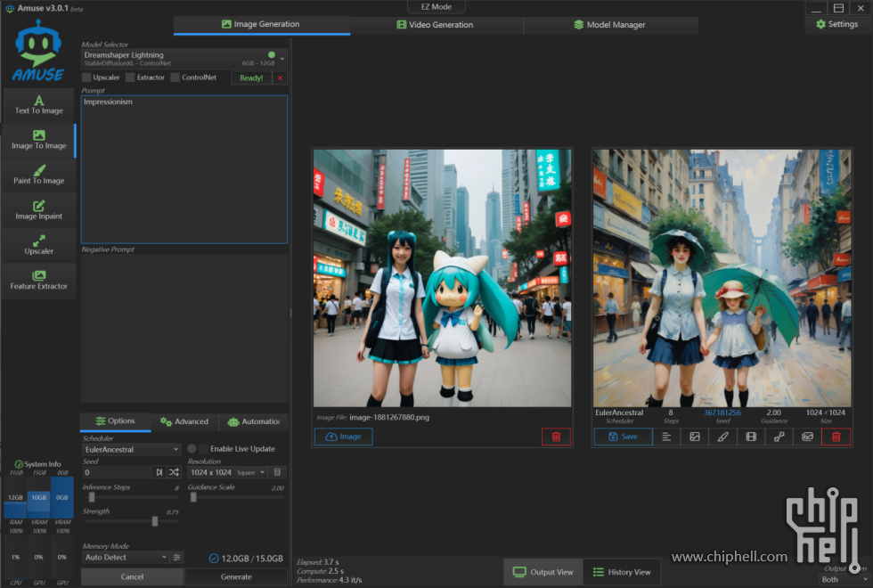This screenshot has height=588, width=873.
Task: Open Image Inpaint mode
Action: (39, 210)
